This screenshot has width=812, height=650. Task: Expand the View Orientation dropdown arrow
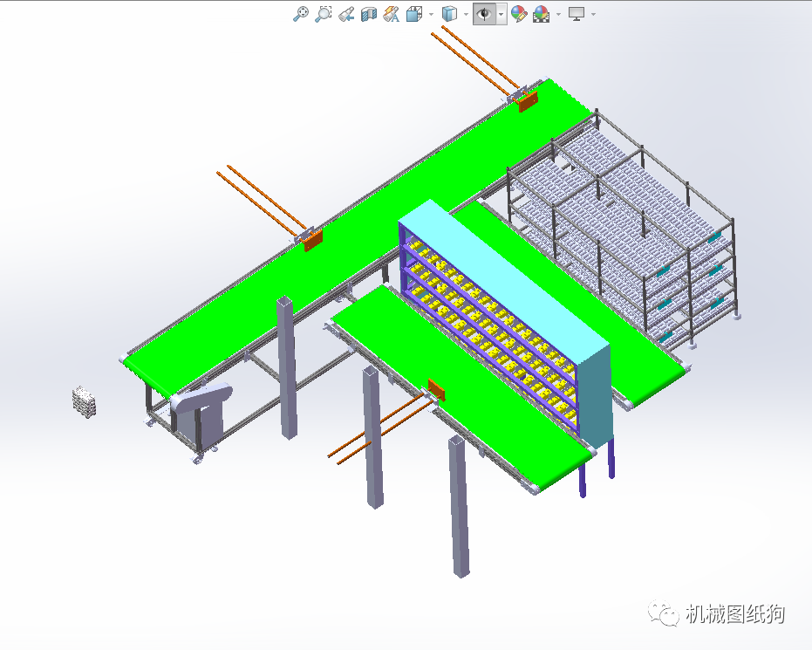pyautogui.click(x=431, y=15)
